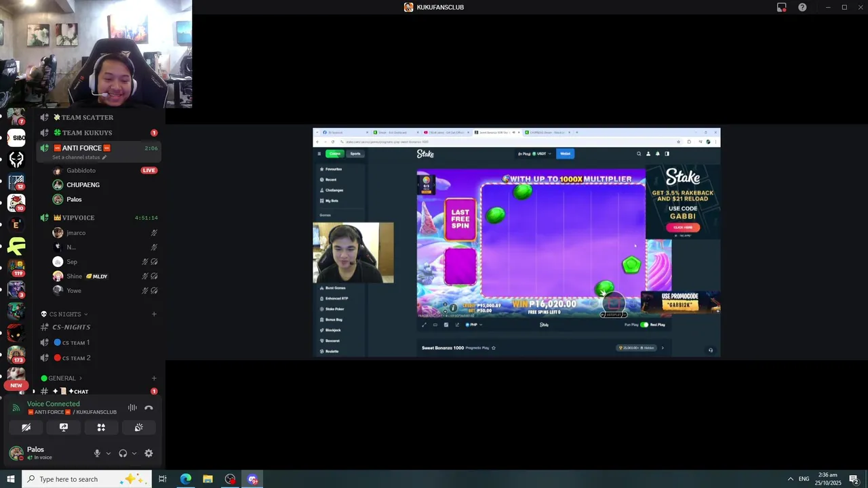The height and width of the screenshot is (488, 868).
Task: Add channel to CS NIGHTS category
Action: click(x=154, y=314)
